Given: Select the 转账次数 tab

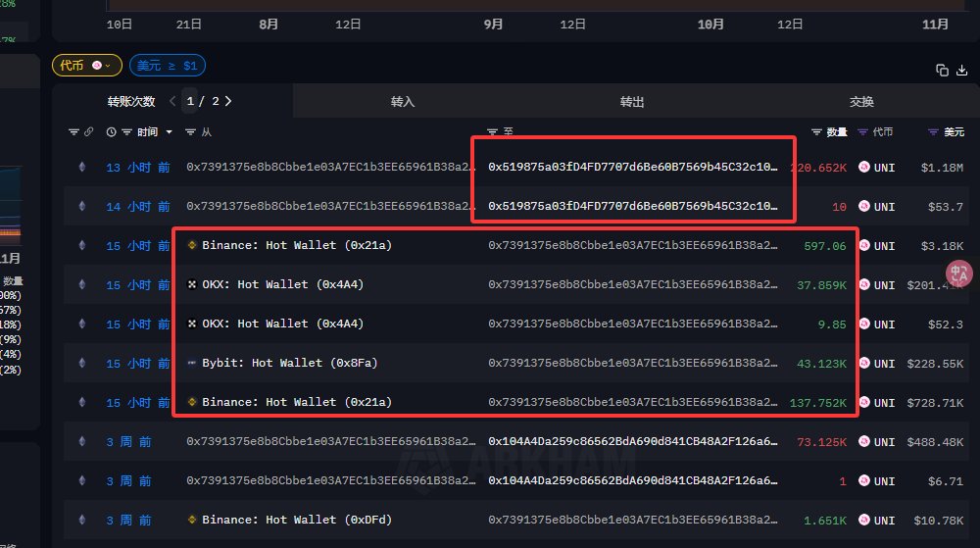Looking at the screenshot, I should (x=131, y=101).
